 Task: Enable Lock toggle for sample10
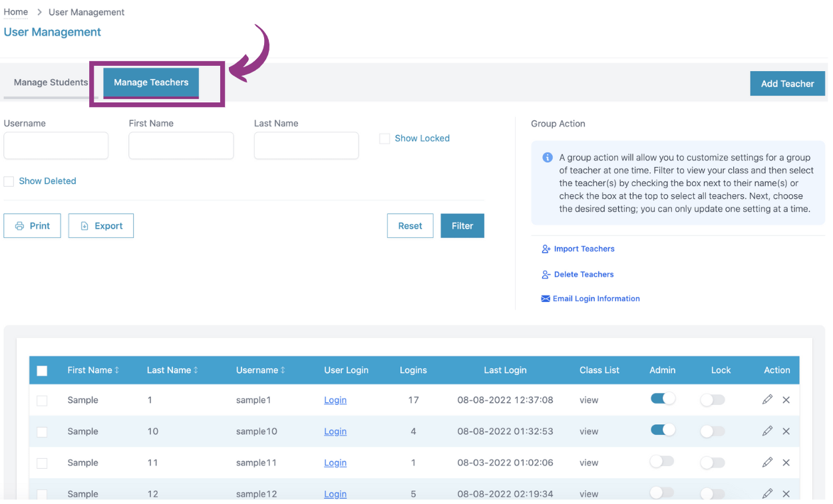[x=713, y=431]
